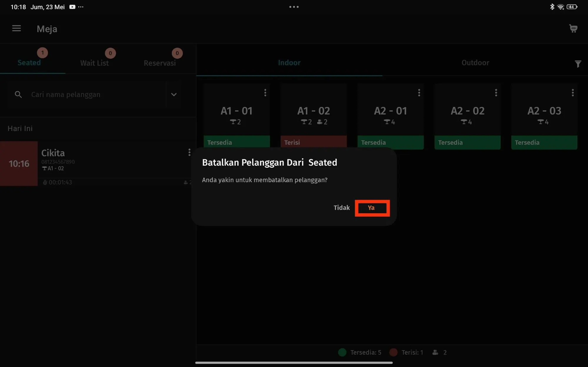The width and height of the screenshot is (588, 367).
Task: Open the kebab menu on table A1 - 01
Action: 265,93
